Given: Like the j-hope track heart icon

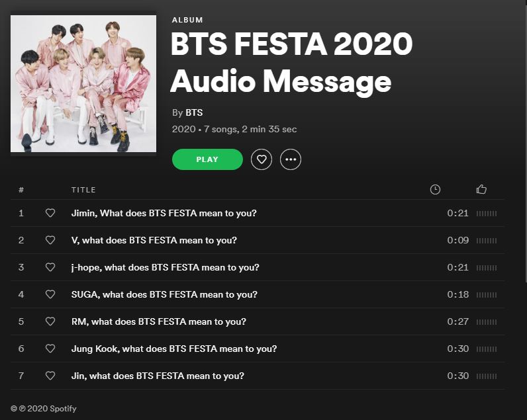Looking at the screenshot, I should (x=50, y=267).
